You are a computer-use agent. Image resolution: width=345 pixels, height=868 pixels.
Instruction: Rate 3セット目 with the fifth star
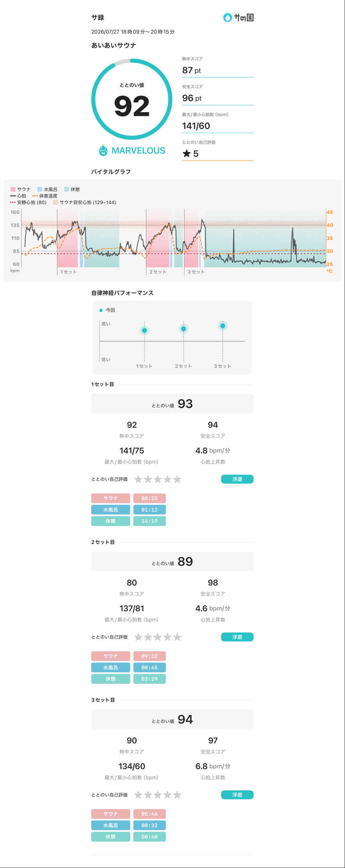[x=177, y=795]
